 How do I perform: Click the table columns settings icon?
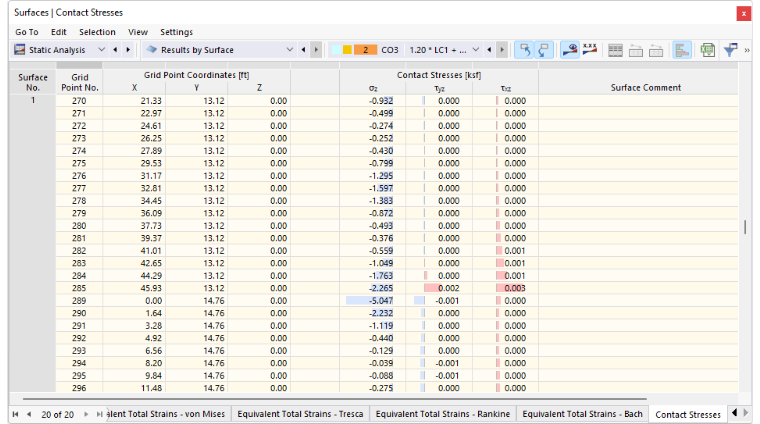(x=616, y=50)
